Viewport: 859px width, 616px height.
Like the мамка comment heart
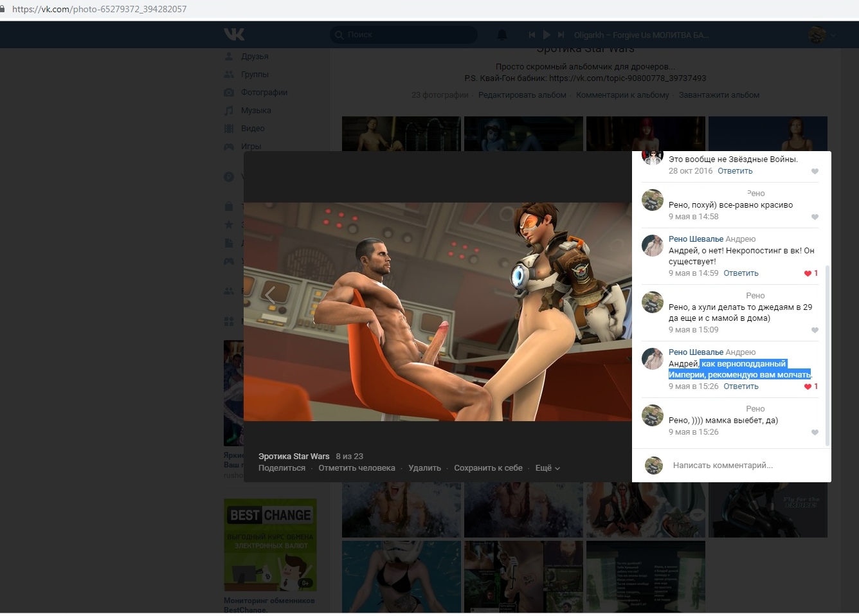815,432
